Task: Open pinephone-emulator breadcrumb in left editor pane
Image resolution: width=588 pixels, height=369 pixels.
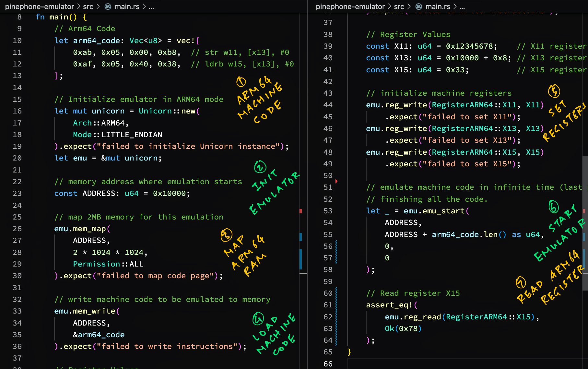Action: pos(40,6)
